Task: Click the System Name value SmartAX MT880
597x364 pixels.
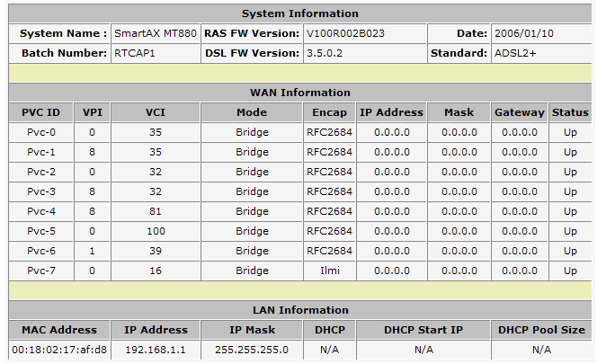Action: 156,33
